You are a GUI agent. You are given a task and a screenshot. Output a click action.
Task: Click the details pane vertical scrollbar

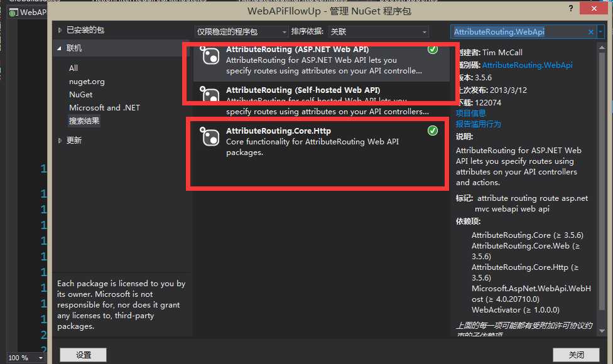coord(602,181)
